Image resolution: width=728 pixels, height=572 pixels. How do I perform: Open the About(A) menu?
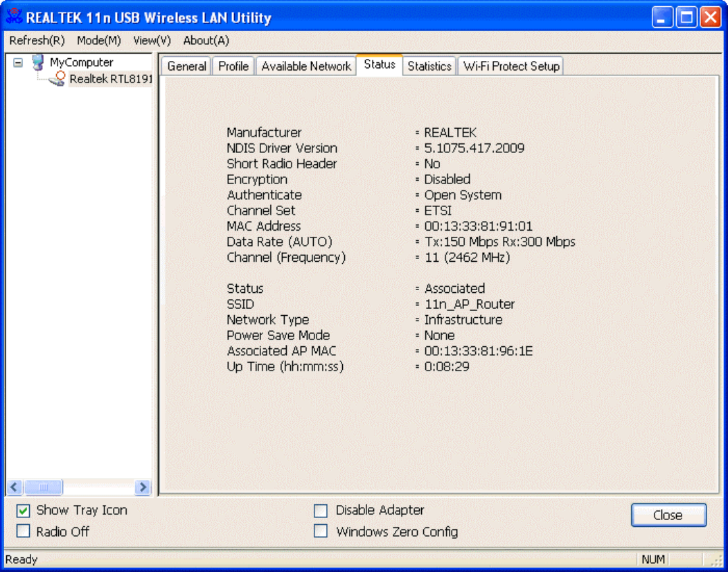point(206,40)
